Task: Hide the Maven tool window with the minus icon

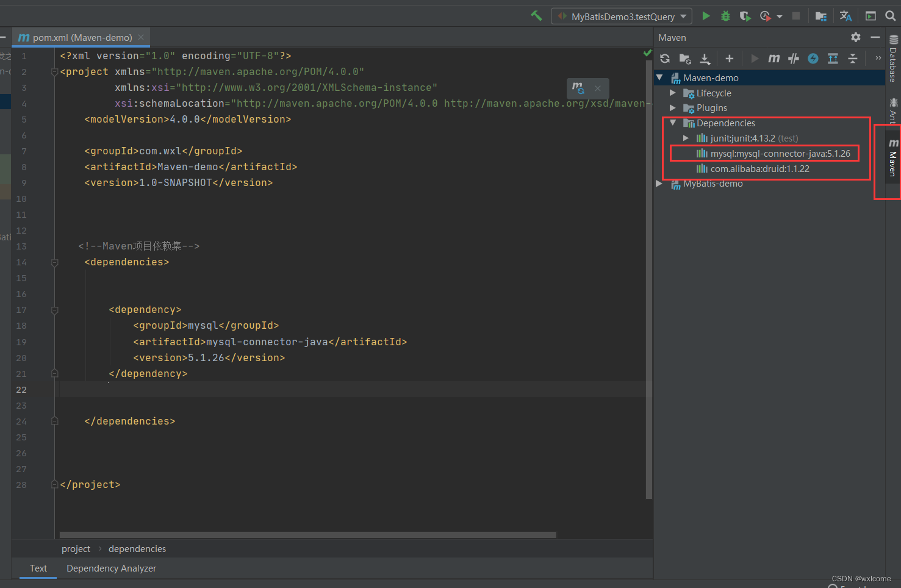Action: [875, 37]
